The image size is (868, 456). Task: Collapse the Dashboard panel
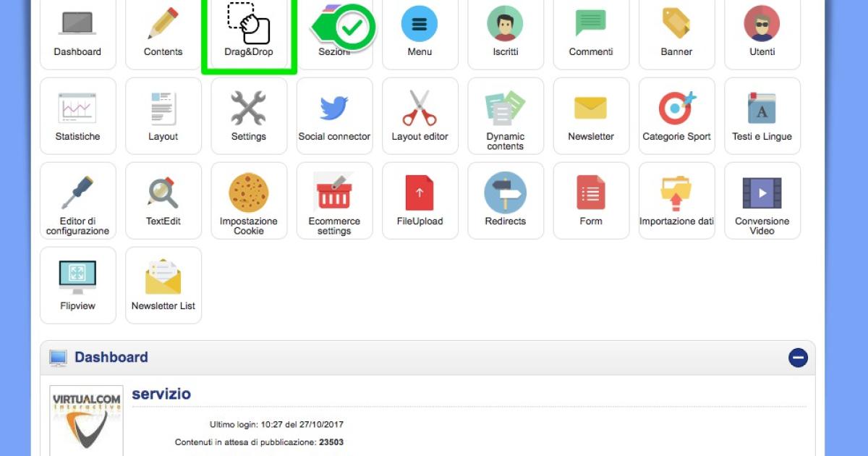[x=797, y=358]
